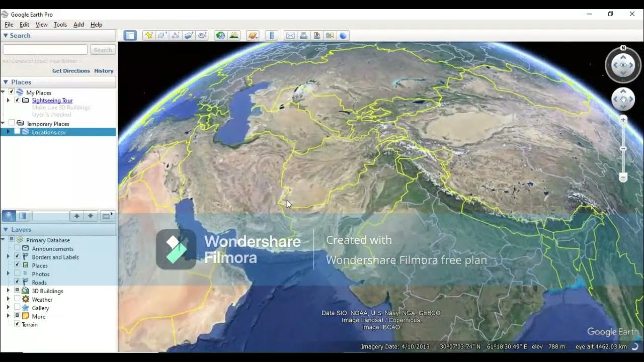644x362 pixels.
Task: Open the File menu
Action: (x=9, y=25)
